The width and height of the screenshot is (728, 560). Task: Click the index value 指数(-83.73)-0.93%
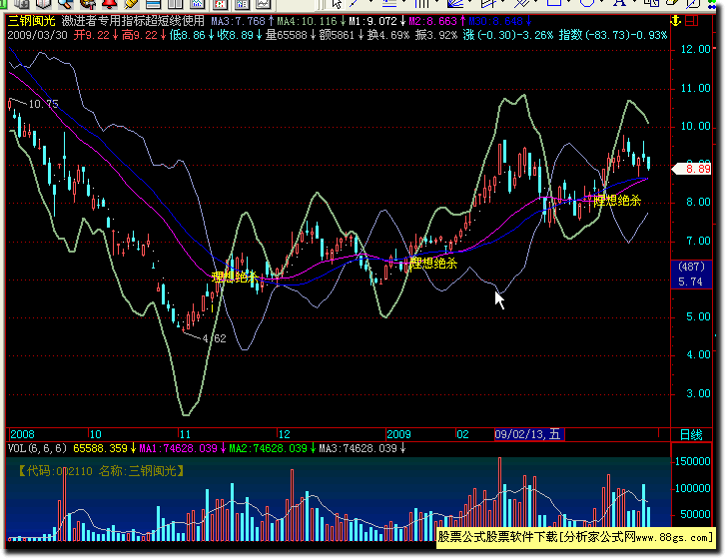coord(613,35)
